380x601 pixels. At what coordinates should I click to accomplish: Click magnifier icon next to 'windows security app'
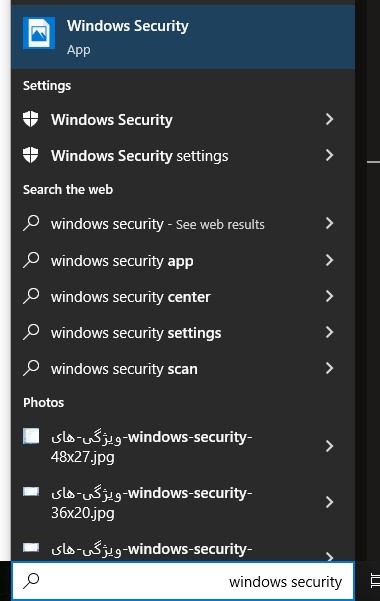tap(31, 260)
